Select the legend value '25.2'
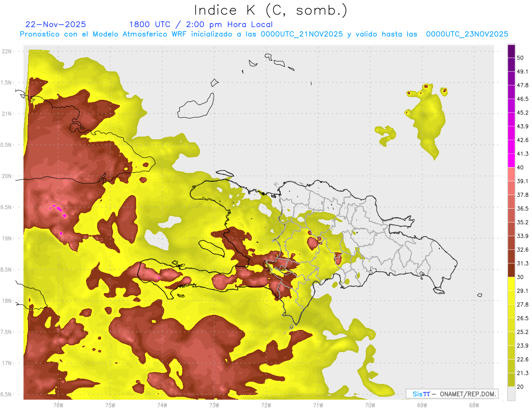The height and width of the screenshot is (411, 532). [523, 332]
